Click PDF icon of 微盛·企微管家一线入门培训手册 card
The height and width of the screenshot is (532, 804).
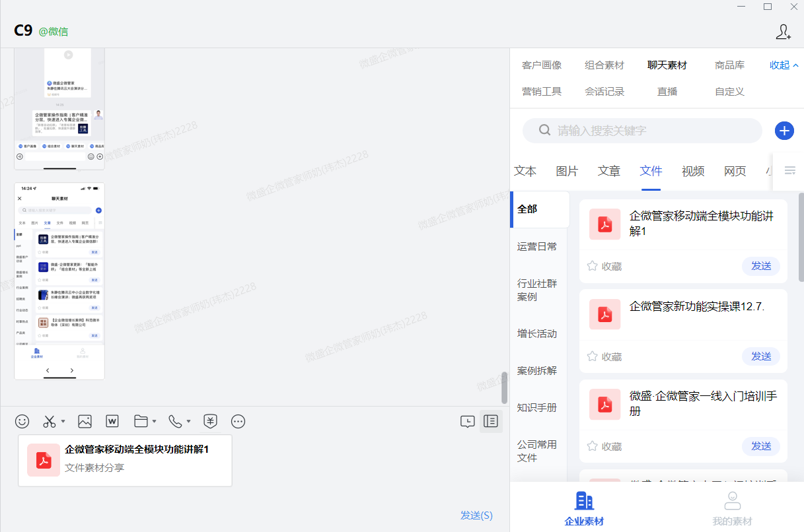pos(605,405)
